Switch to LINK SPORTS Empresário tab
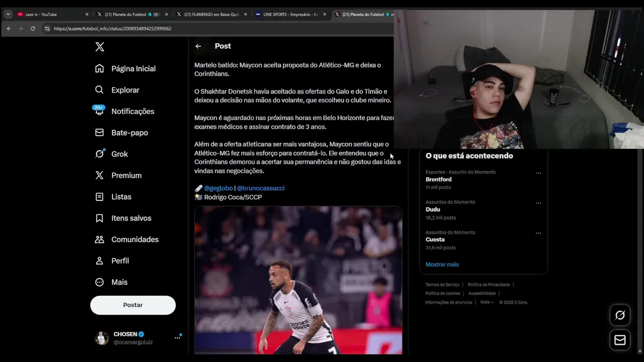This screenshot has height=362, width=644. point(291,15)
